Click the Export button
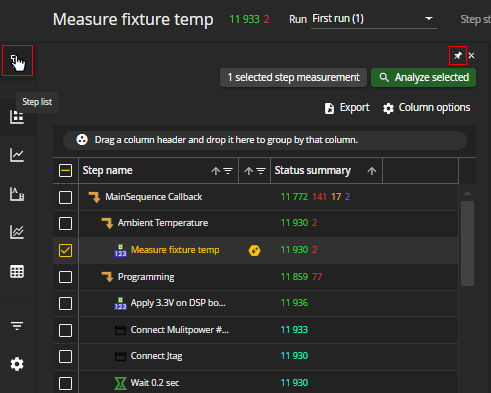This screenshot has width=491, height=393. tap(347, 108)
